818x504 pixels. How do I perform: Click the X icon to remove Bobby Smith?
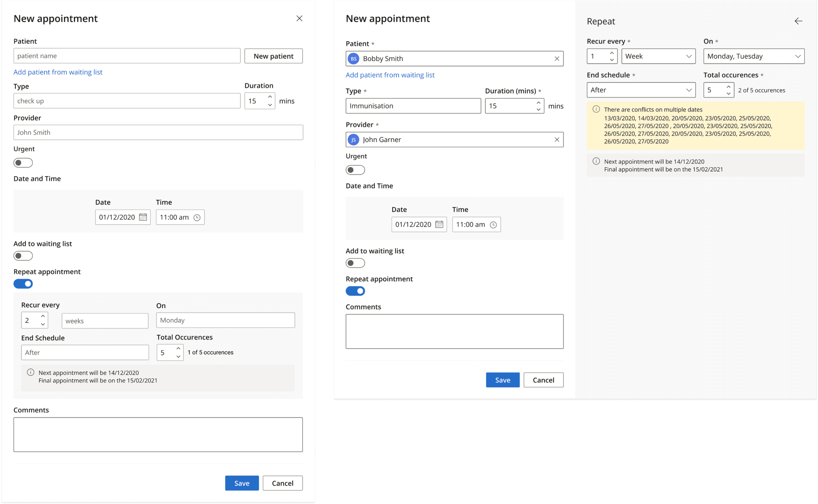tap(556, 58)
